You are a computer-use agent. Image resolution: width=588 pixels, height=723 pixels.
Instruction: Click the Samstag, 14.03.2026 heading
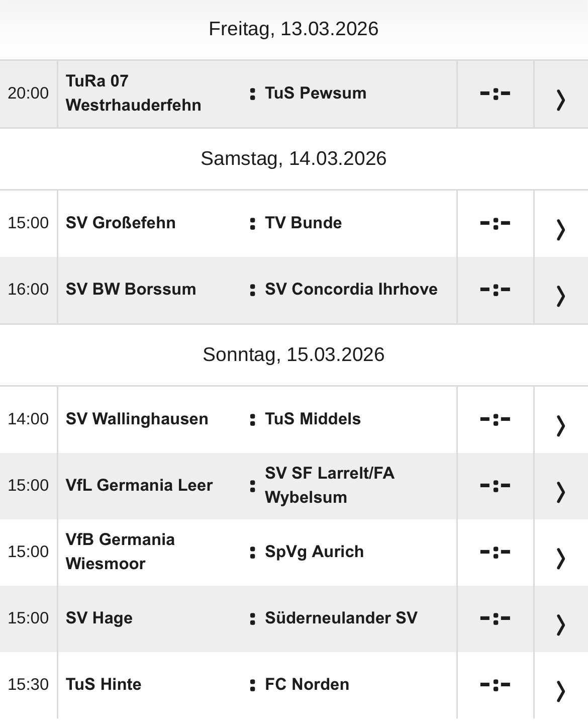point(293,159)
